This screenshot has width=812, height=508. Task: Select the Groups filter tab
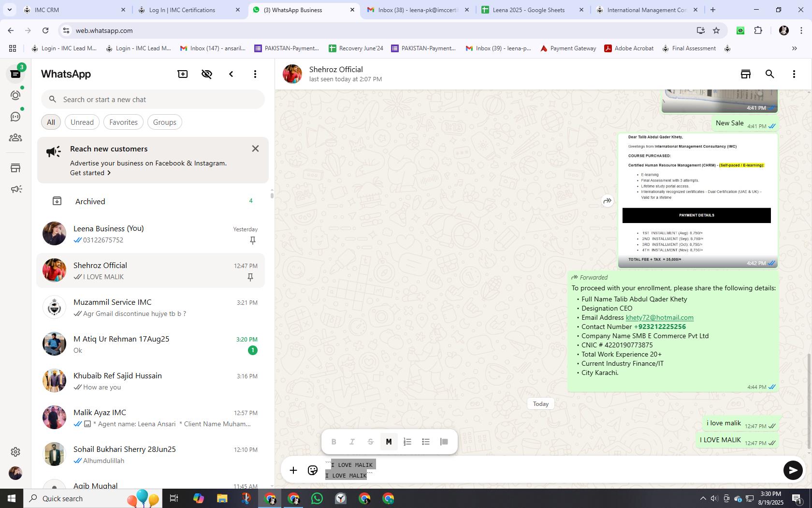tap(165, 122)
